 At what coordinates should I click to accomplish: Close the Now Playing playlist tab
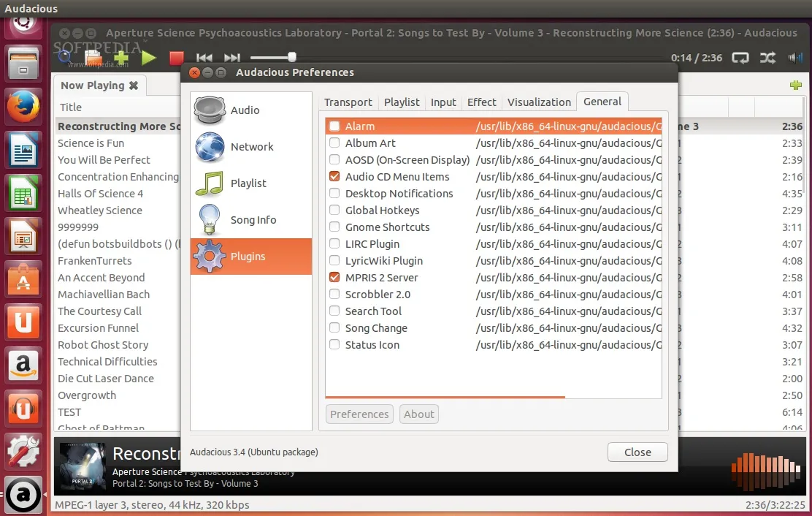click(x=134, y=86)
